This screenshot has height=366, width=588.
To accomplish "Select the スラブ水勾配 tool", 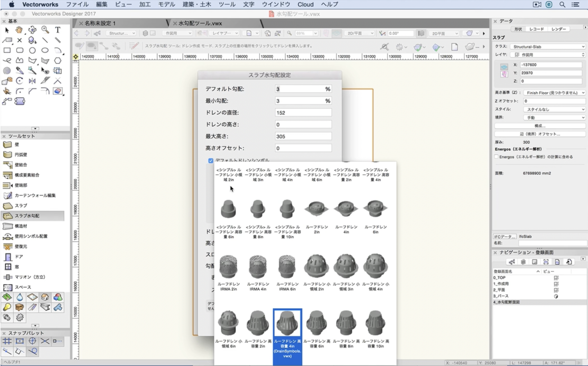I will (x=33, y=216).
